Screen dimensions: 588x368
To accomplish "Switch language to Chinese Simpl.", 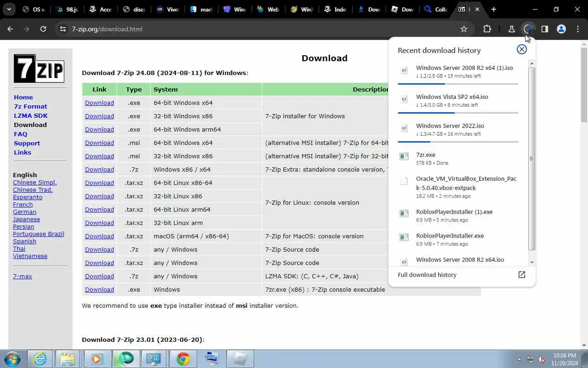I will (35, 182).
